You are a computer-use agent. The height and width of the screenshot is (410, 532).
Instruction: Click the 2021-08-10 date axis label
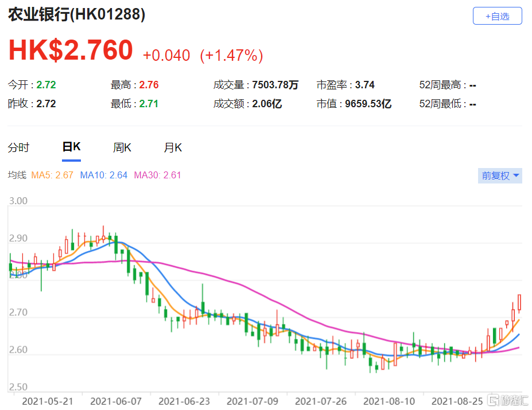(389, 401)
